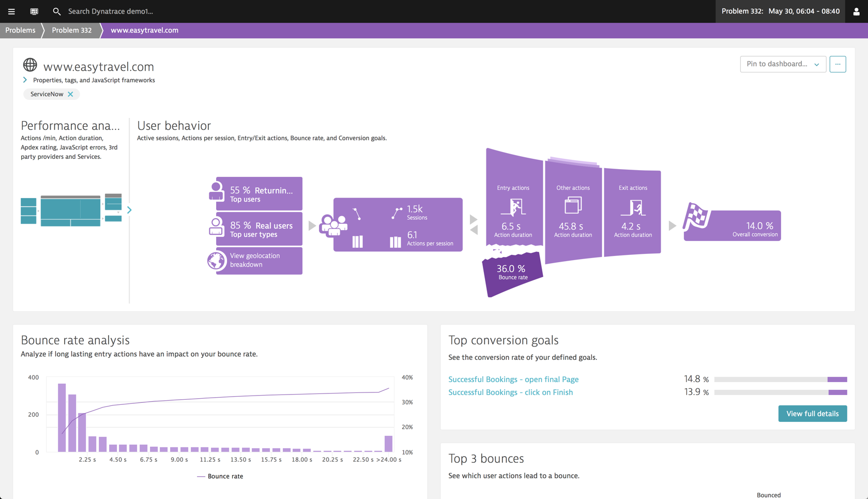Open the 55 % Returning Top users tile

pyautogui.click(x=259, y=194)
